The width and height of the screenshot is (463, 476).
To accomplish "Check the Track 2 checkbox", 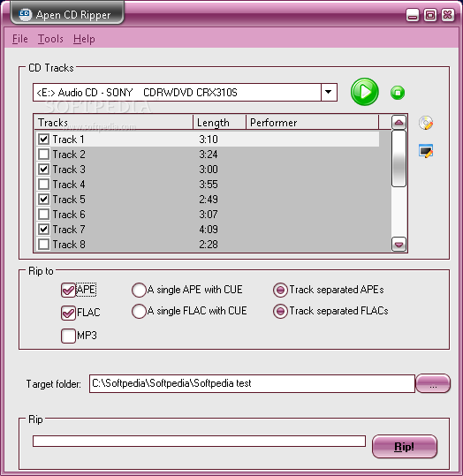I will point(44,155).
